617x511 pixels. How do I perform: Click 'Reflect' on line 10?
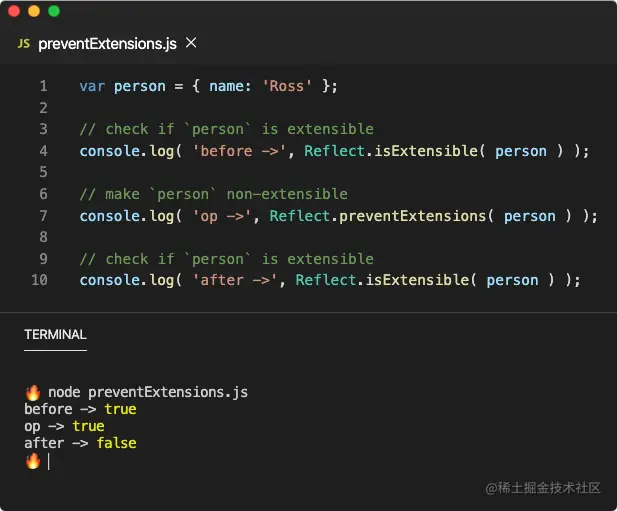[x=326, y=280]
